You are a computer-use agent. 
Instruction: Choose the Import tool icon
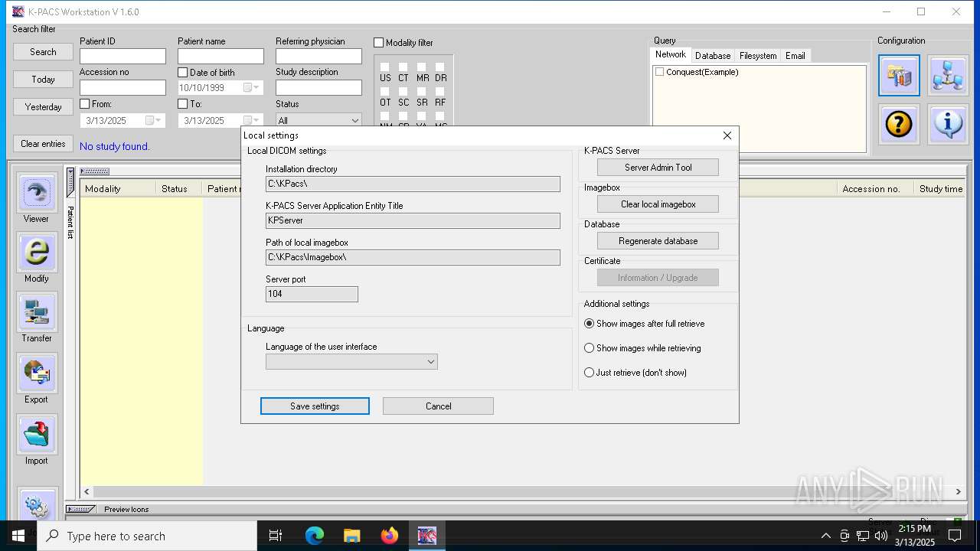[x=37, y=435]
